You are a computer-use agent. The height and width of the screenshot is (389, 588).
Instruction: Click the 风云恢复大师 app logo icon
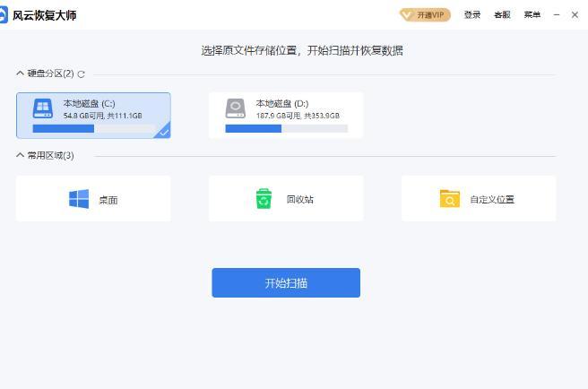[4, 15]
